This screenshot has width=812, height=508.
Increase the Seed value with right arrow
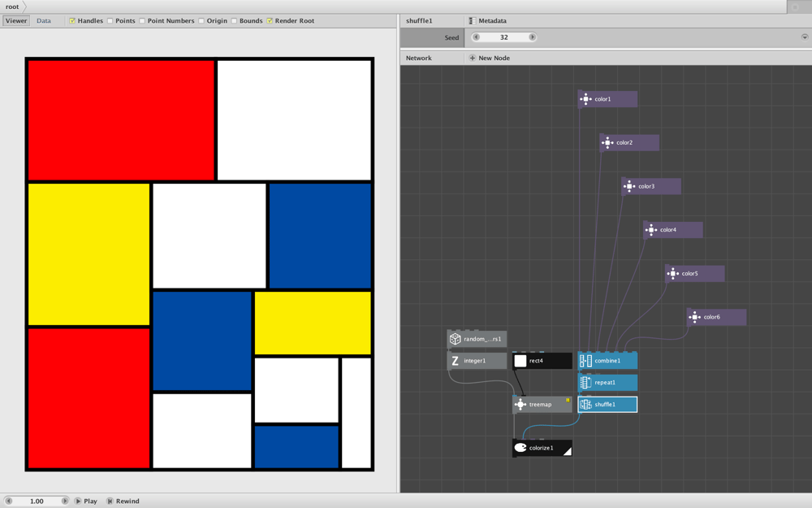pos(532,37)
